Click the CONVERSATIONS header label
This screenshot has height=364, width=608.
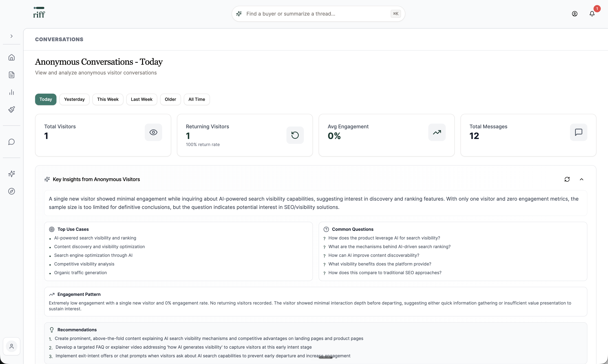point(59,39)
